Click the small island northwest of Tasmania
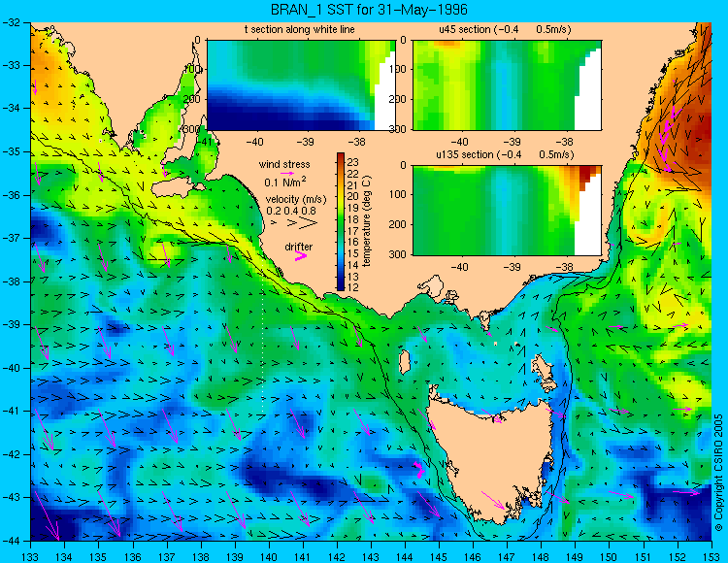Image resolution: width=728 pixels, height=563 pixels. (405, 362)
